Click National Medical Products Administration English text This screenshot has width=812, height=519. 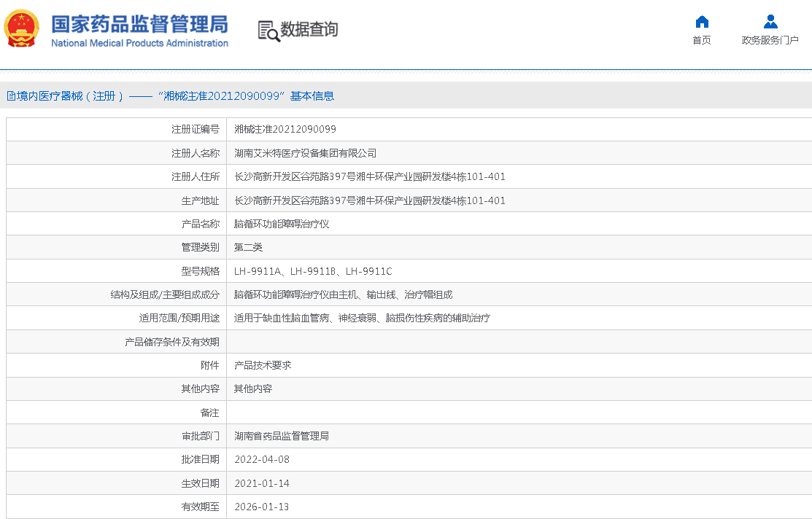point(139,43)
